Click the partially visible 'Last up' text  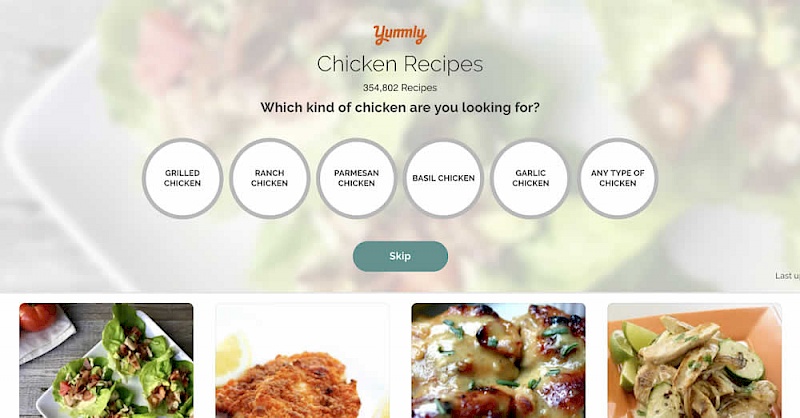(787, 276)
